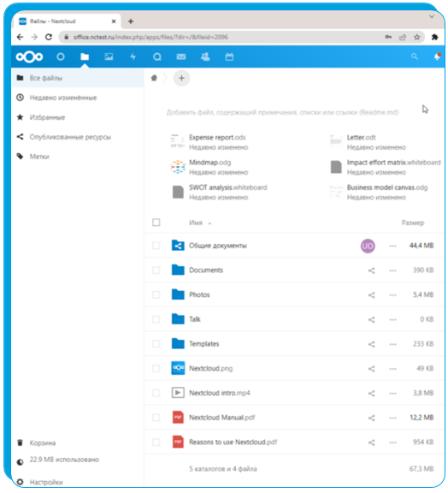Open recent file SWOT analysis.whiteboard
Screen dimensions: 448x493
click(x=219, y=192)
